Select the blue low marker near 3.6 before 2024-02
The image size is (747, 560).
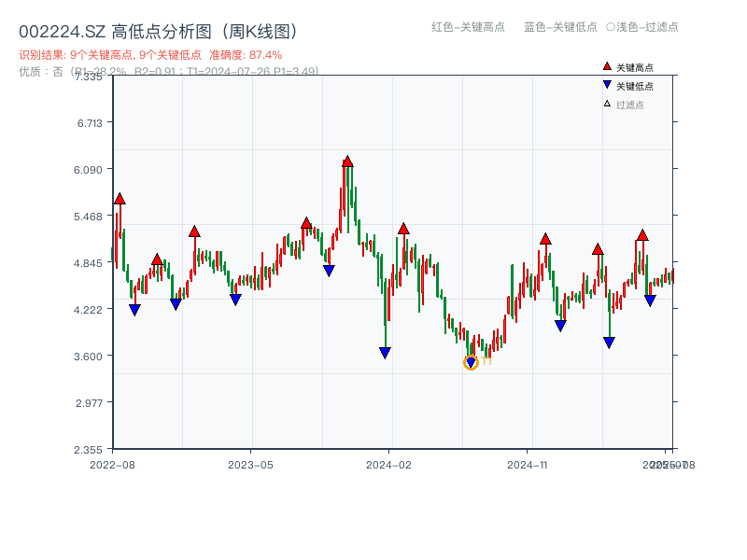coord(385,353)
